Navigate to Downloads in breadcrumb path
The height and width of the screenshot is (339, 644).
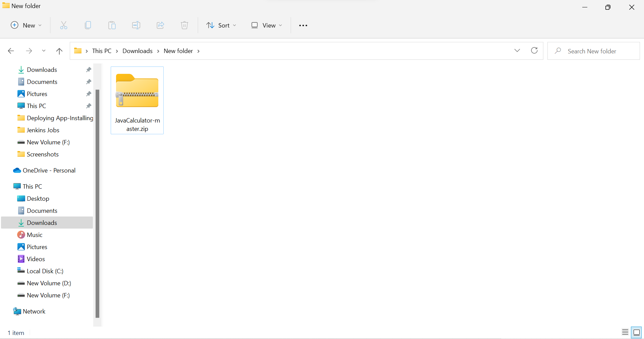(x=138, y=51)
